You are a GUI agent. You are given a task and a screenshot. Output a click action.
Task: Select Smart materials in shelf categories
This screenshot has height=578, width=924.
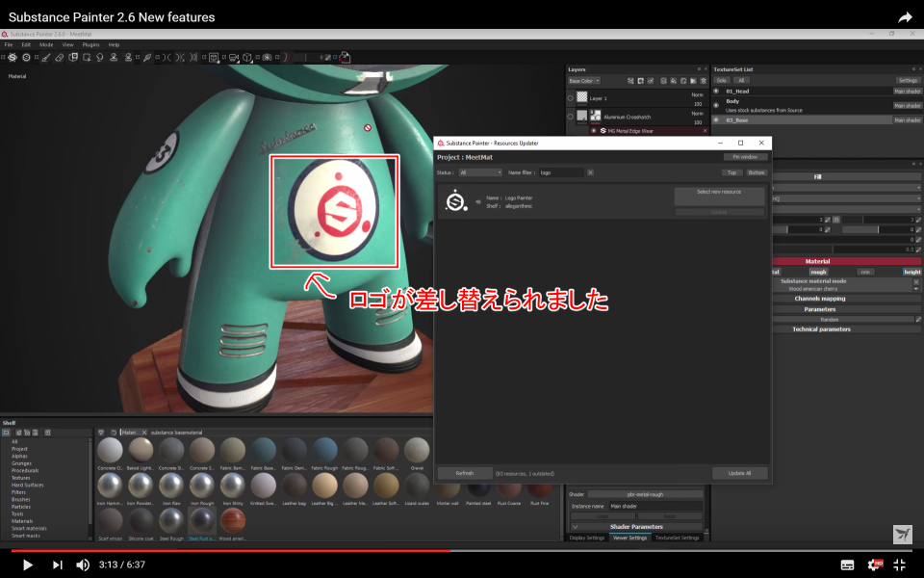[29, 529]
